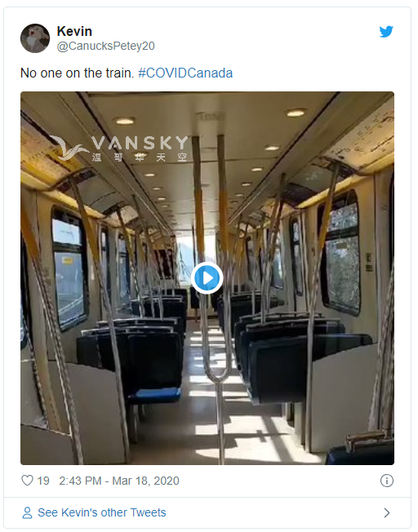This screenshot has width=418, height=532.
Task: Click the VANSKY bird watermark logo
Action: pos(69,149)
